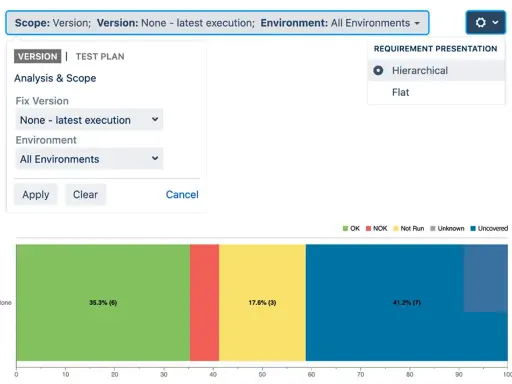This screenshot has width=512, height=384.
Task: Toggle the Not Run legend entry
Action: (409, 228)
